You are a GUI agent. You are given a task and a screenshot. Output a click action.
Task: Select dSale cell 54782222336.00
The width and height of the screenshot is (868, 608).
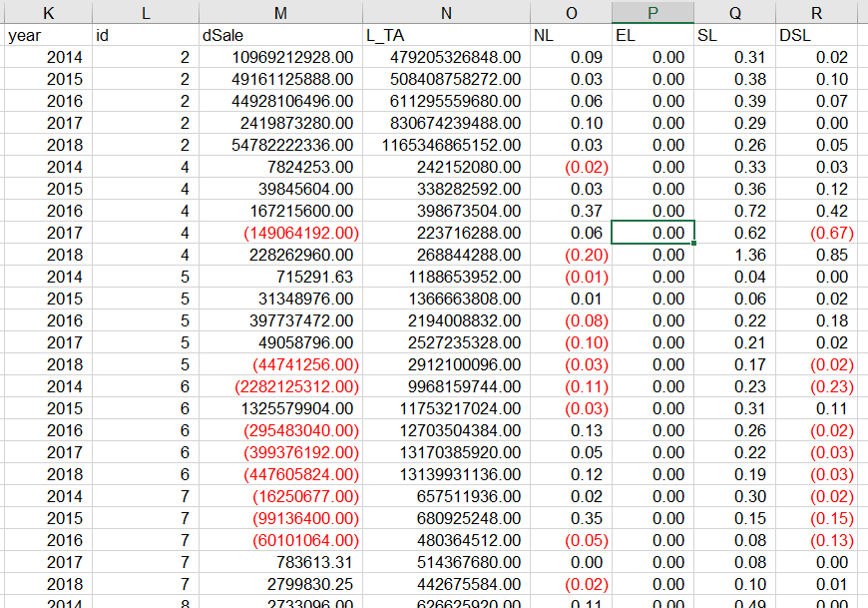280,145
